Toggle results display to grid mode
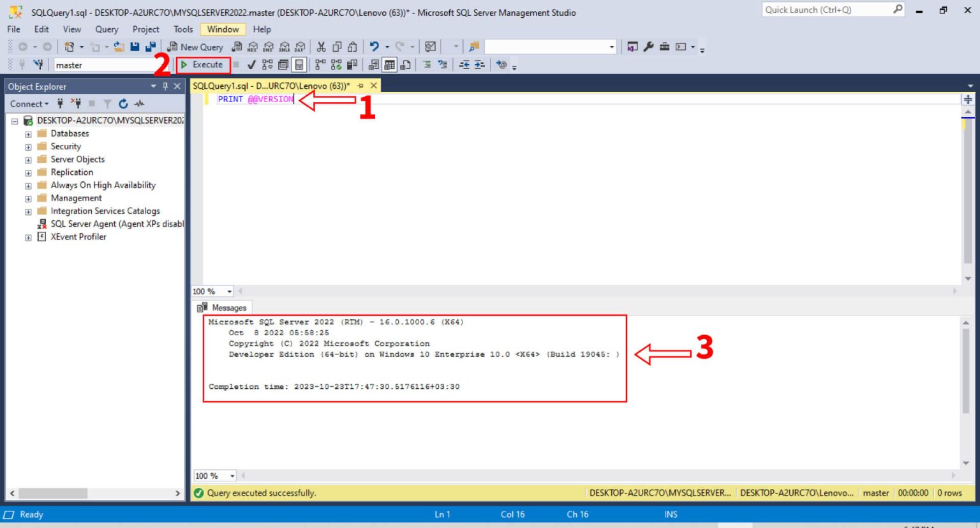The height and width of the screenshot is (528, 980). (x=390, y=64)
